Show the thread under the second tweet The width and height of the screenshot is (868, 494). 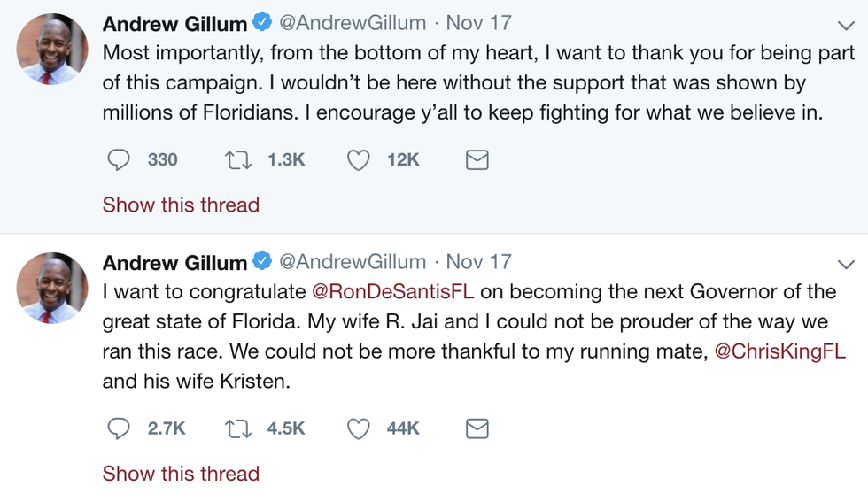tap(181, 474)
